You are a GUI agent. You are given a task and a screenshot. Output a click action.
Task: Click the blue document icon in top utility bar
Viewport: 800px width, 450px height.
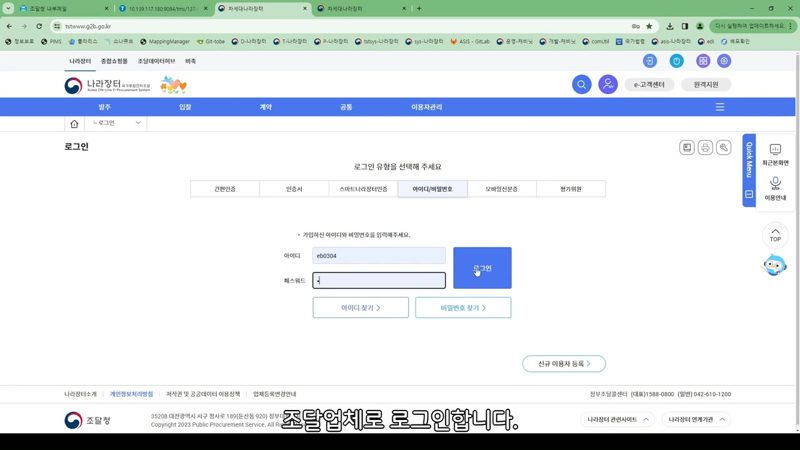(649, 61)
